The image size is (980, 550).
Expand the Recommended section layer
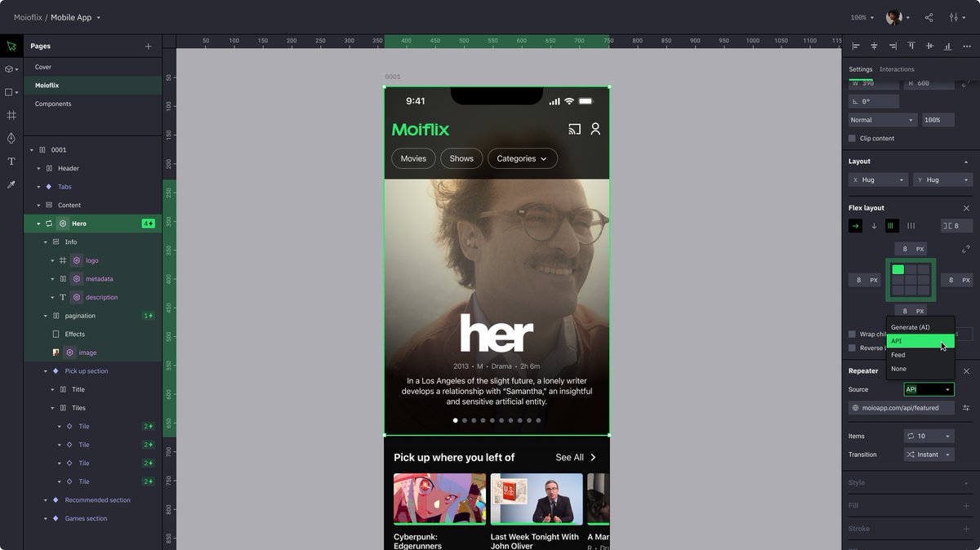(x=45, y=500)
